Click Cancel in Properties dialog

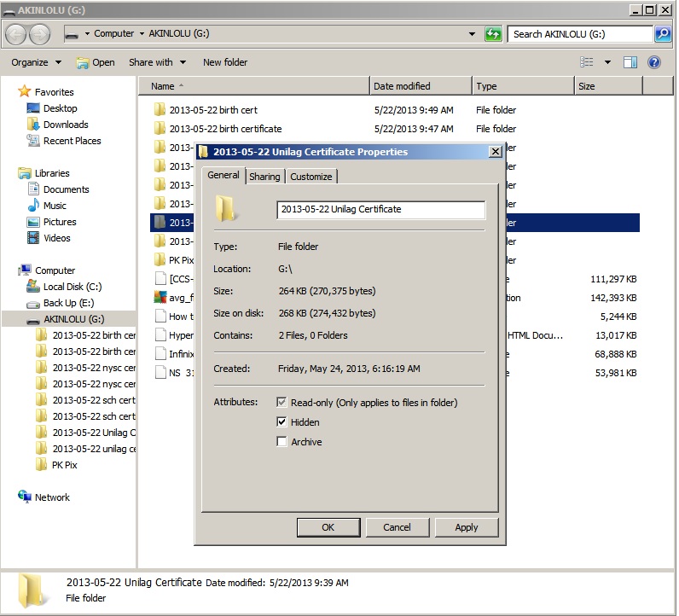point(398,527)
